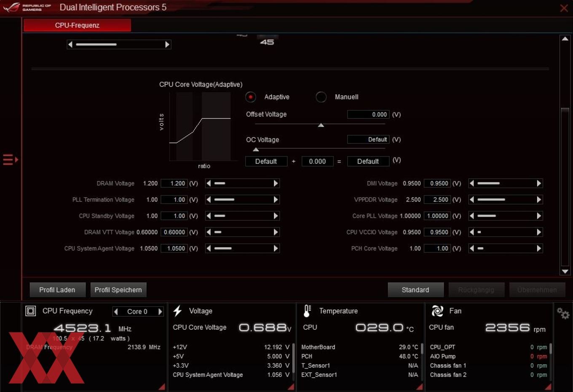
Task: Click the Profil Speichern button
Action: pos(118,290)
